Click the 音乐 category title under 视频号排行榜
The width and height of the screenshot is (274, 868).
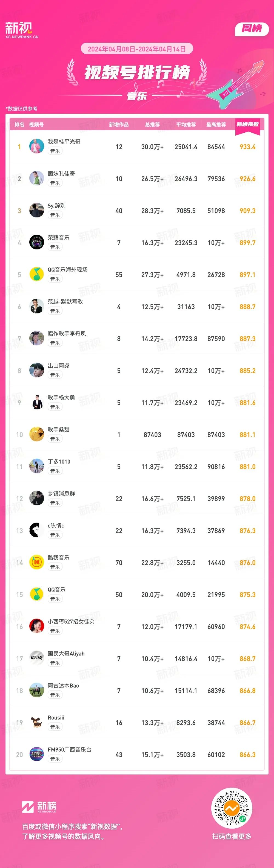(x=137, y=96)
